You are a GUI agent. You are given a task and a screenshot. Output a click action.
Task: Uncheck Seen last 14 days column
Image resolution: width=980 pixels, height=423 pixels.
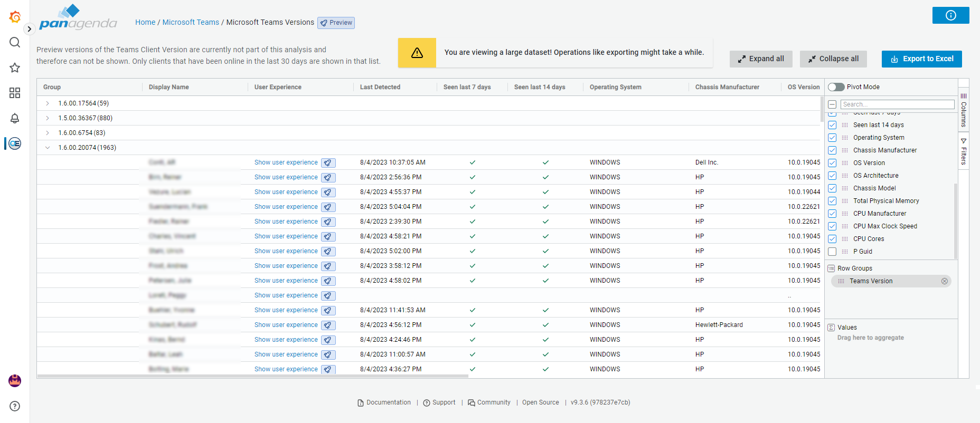[832, 125]
